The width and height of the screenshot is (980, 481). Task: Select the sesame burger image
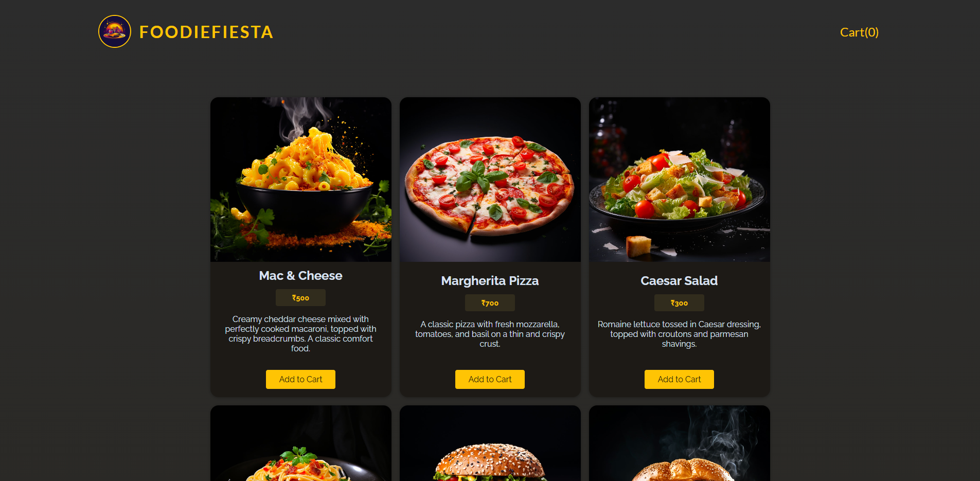(490, 443)
